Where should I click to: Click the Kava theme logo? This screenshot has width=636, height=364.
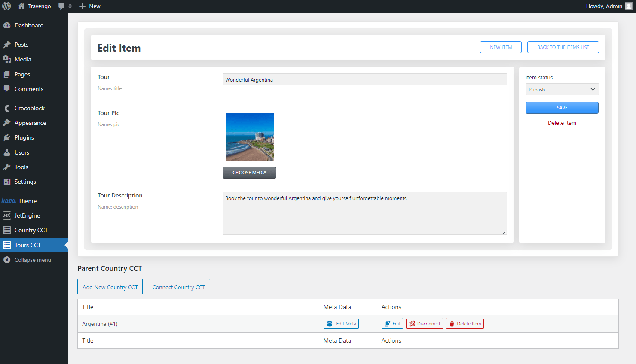[x=9, y=201]
